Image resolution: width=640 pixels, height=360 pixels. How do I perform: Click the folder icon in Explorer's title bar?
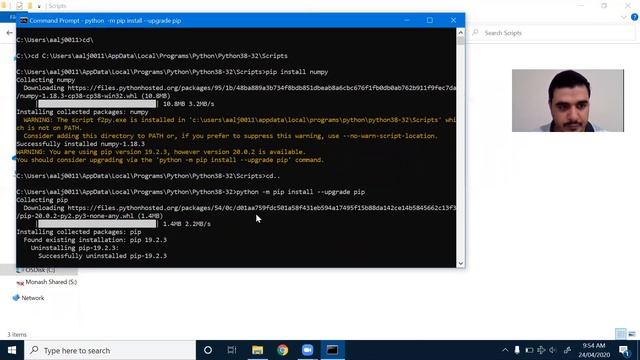[x=4, y=6]
